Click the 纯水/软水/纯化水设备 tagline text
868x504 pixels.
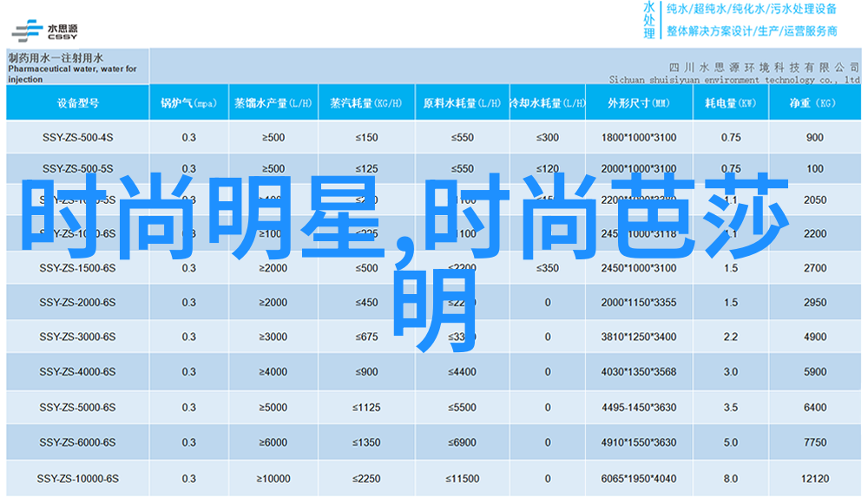click(751, 10)
